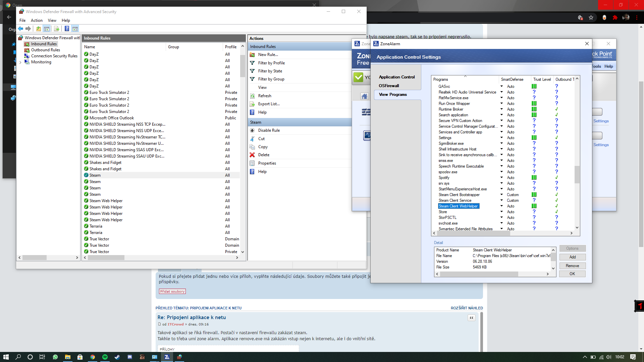
Task: Expand the Monitoring tree node
Action: pyautogui.click(x=20, y=62)
